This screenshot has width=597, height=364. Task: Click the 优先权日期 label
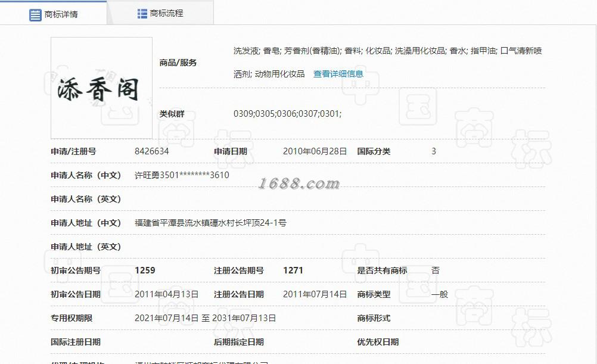coord(378,342)
